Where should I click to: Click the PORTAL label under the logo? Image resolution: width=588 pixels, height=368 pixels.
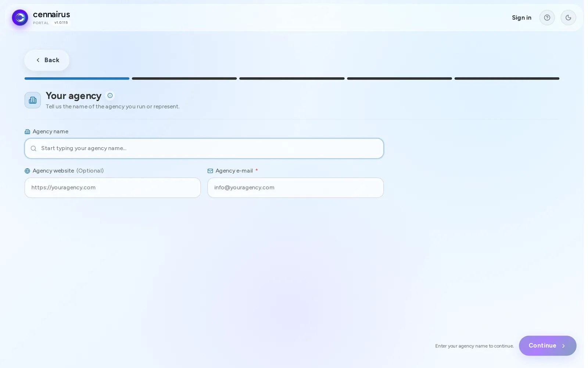[x=41, y=23]
